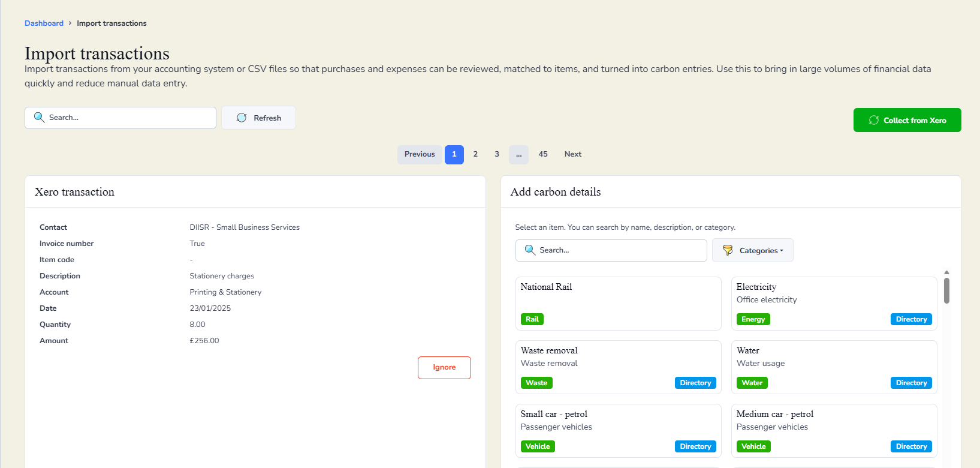Focus the transactions search field
Image resolution: width=980 pixels, height=468 pixels.
pos(120,118)
